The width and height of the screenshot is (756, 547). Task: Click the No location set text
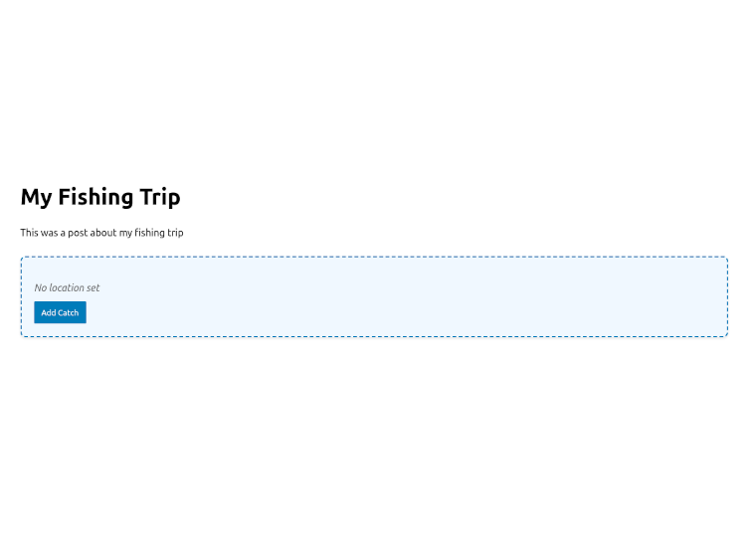point(67,287)
